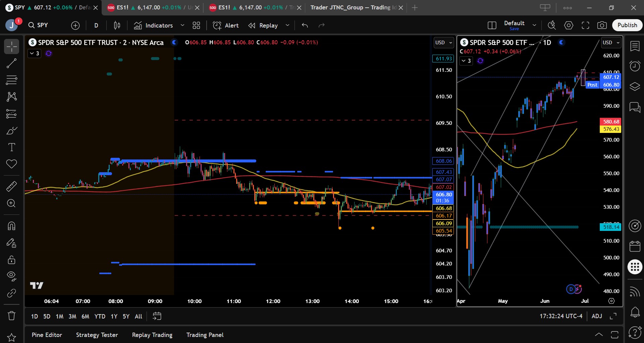
Task: Enter fullscreen mode
Action: click(585, 25)
